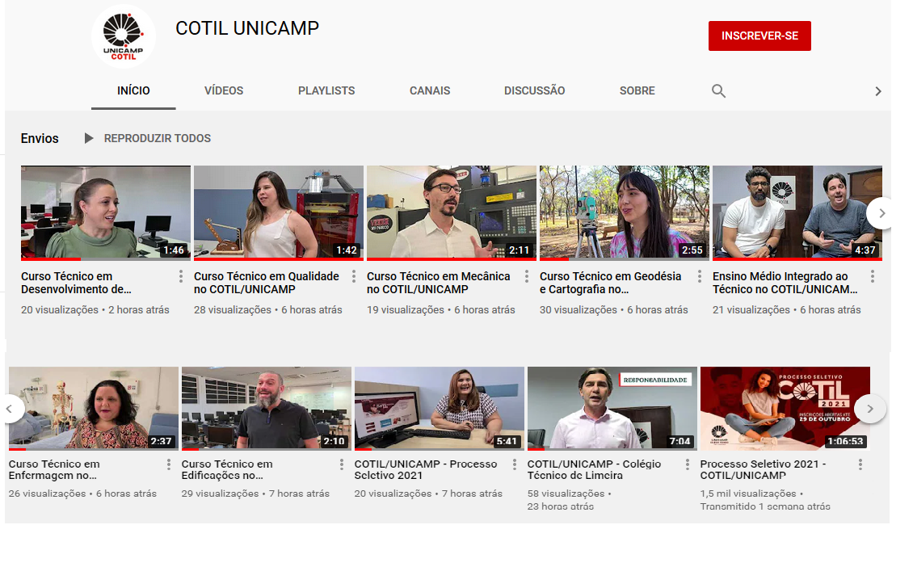This screenshot has width=913, height=588.
Task: Play the Edificações video thumbnail (2:10)
Action: point(266,408)
